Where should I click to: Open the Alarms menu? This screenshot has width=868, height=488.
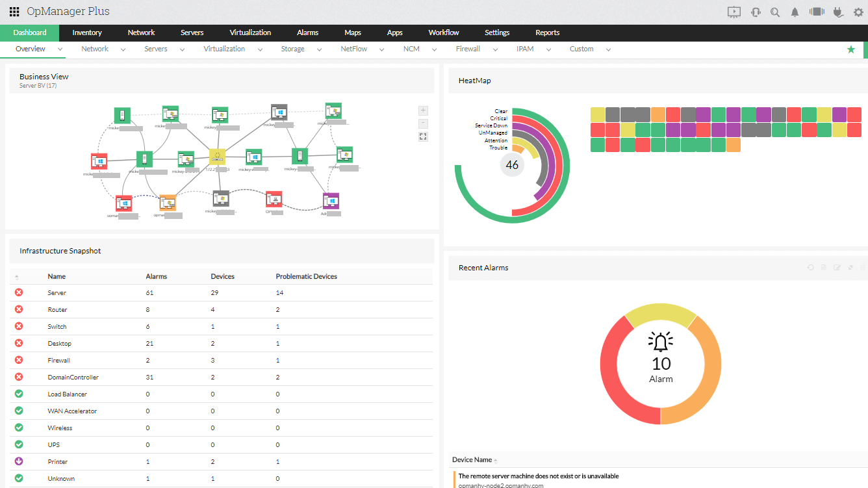coord(307,32)
